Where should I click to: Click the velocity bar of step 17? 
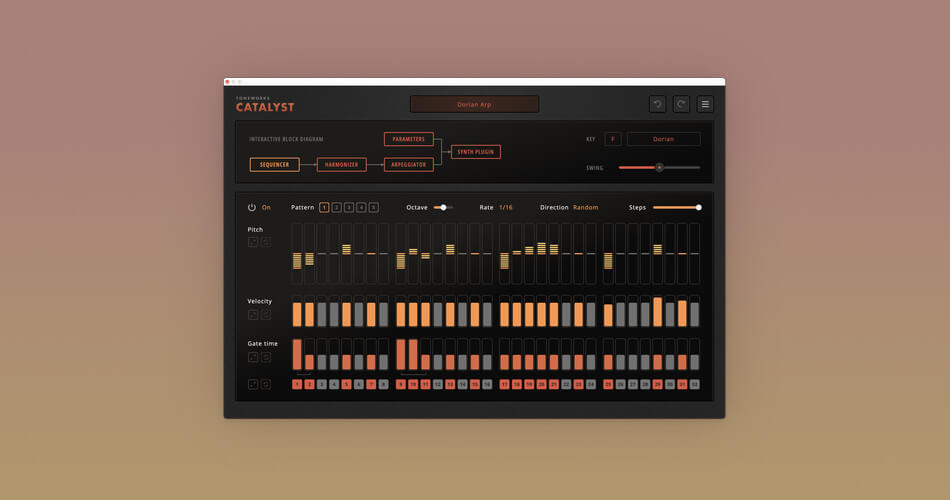(504, 315)
